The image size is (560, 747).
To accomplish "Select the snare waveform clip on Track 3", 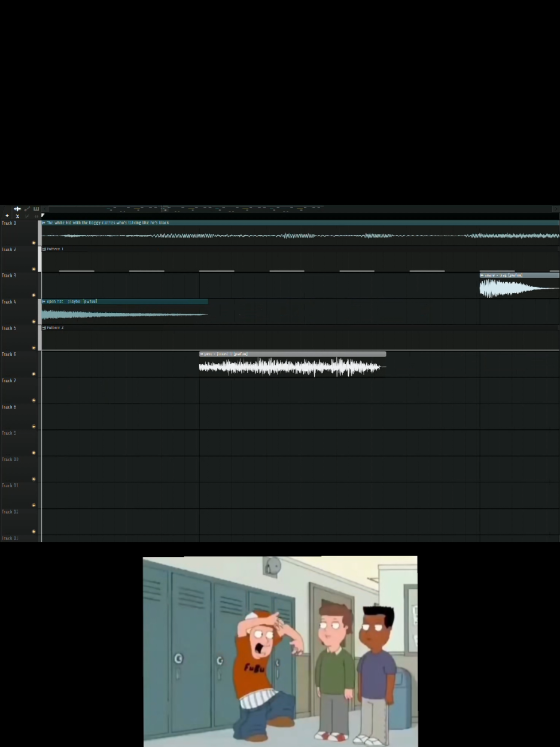I will [x=519, y=288].
